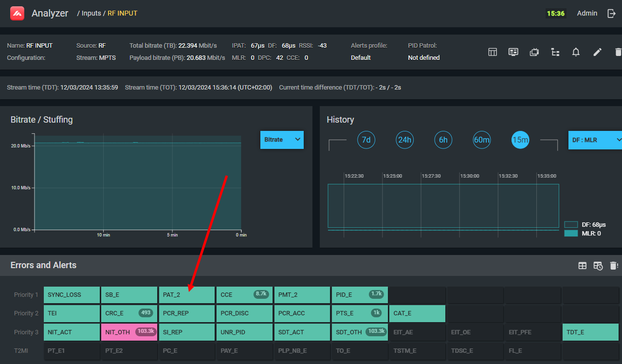Click the Admin user label
The image size is (622, 364).
point(586,13)
